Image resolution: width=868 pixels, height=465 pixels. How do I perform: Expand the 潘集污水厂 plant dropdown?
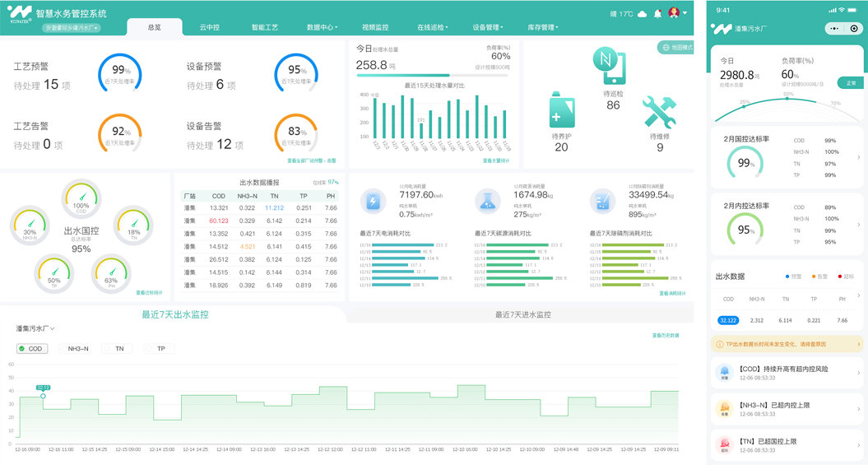point(35,329)
